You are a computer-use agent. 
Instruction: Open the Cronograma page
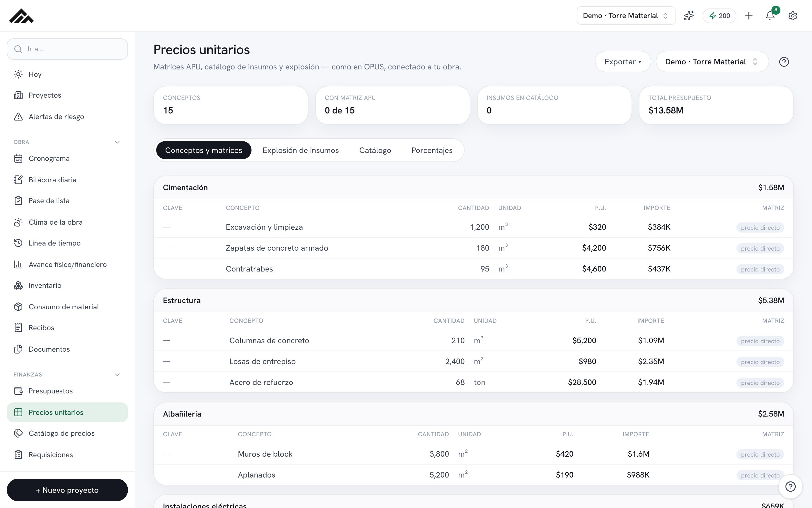[67, 158]
